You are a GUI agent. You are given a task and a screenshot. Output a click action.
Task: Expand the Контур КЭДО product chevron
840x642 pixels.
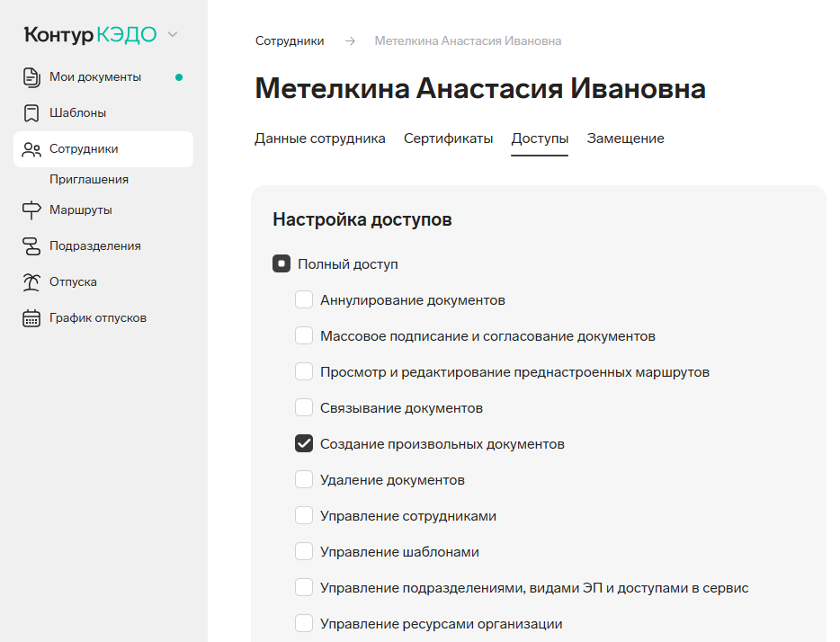(x=173, y=35)
